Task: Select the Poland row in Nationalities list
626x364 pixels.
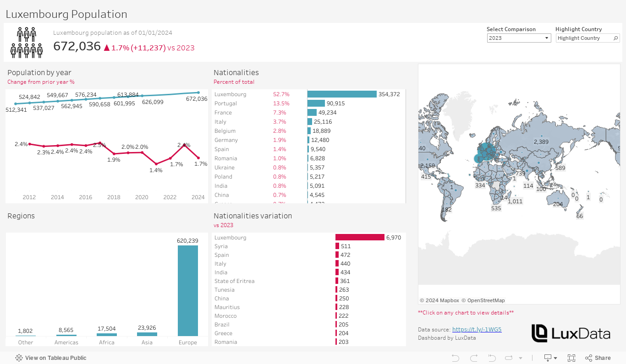Action: tap(310, 176)
